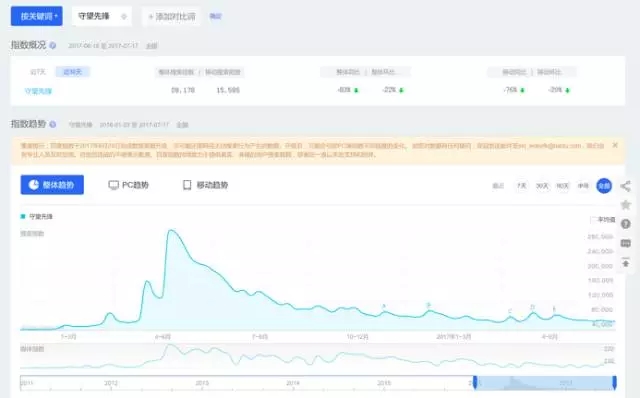The image size is (640, 398).
Task: Click the left handle of the timeline range slider
Action: (x=475, y=382)
